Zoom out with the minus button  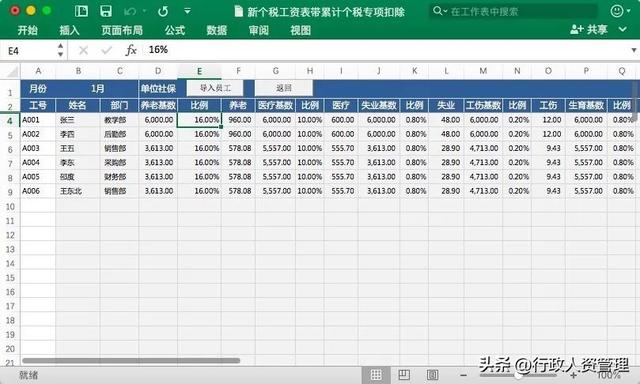click(x=463, y=375)
